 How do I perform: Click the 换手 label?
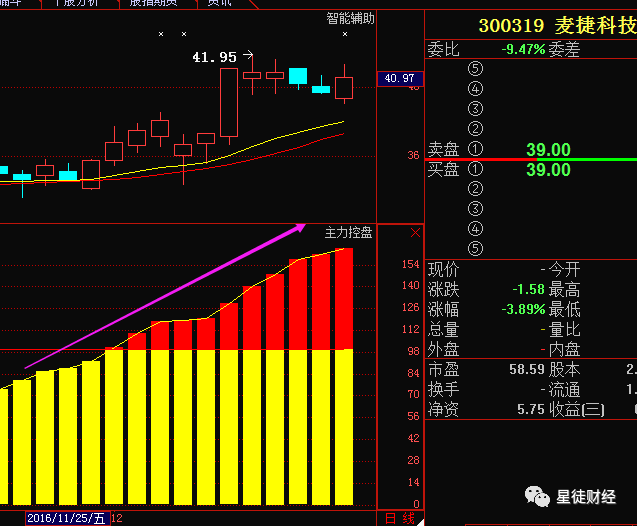443,390
